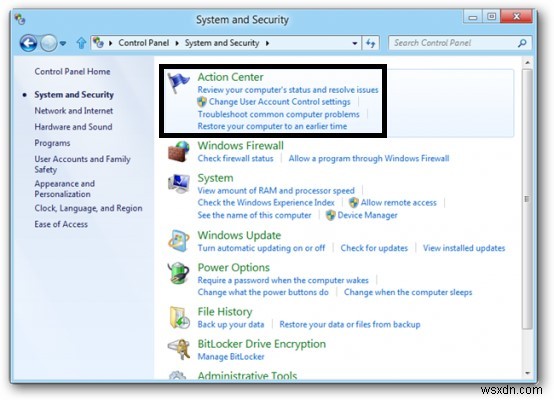
Task: Click Change what the power buttons do
Action: 263,292
